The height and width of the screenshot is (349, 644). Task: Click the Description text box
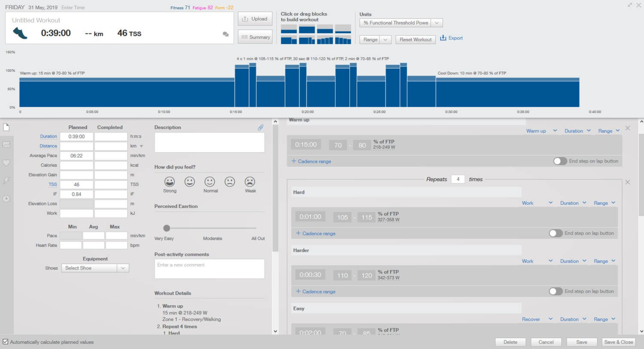click(x=209, y=142)
